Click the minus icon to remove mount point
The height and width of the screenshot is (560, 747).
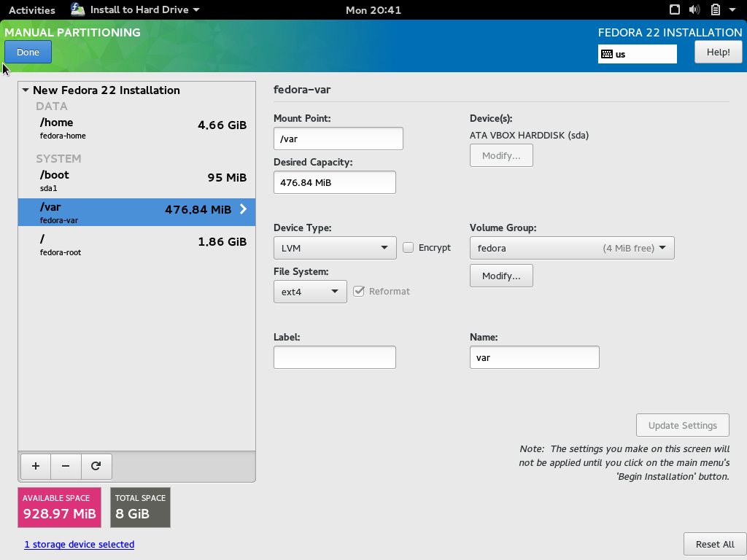pos(66,466)
